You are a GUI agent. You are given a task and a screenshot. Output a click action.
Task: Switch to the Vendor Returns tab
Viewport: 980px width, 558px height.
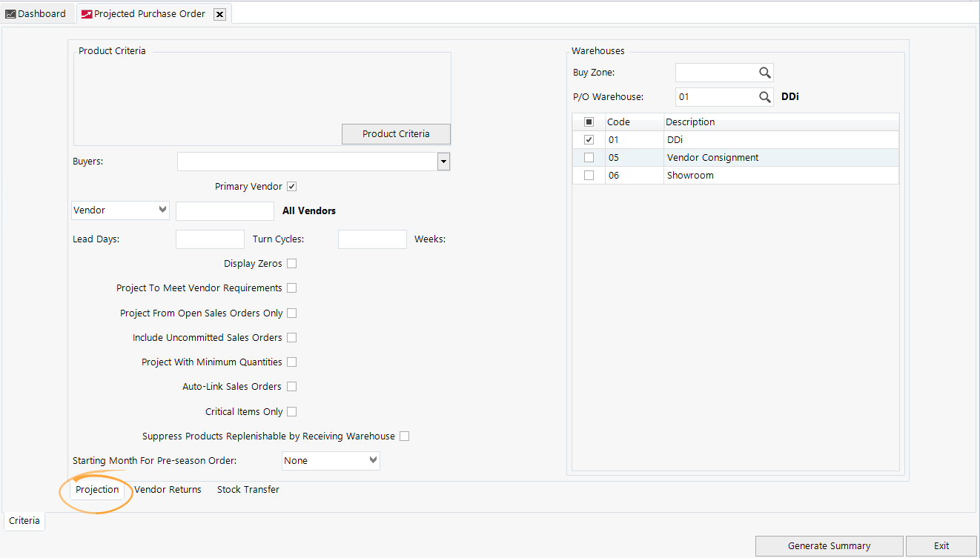point(168,489)
